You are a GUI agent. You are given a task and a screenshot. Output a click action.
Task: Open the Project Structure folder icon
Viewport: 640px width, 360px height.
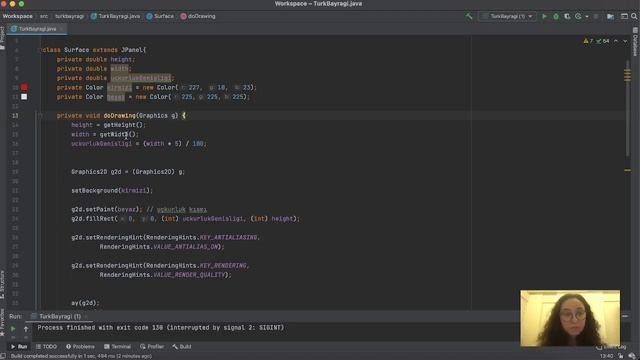(610, 16)
